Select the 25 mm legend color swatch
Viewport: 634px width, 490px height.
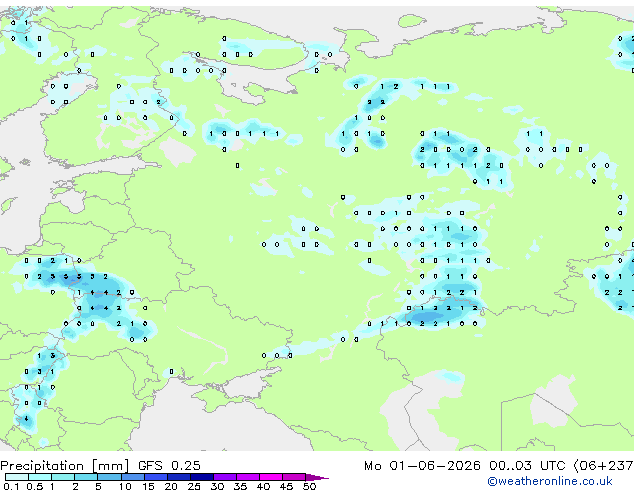tap(201, 477)
